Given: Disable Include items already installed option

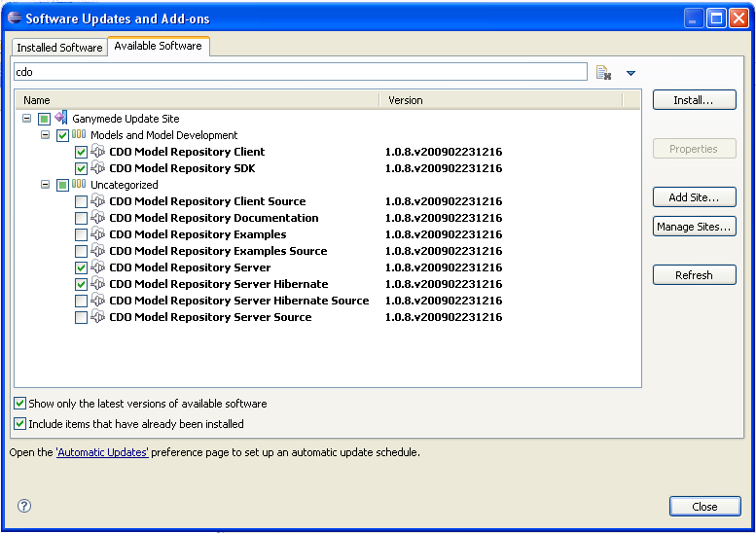Looking at the screenshot, I should pyautogui.click(x=19, y=424).
